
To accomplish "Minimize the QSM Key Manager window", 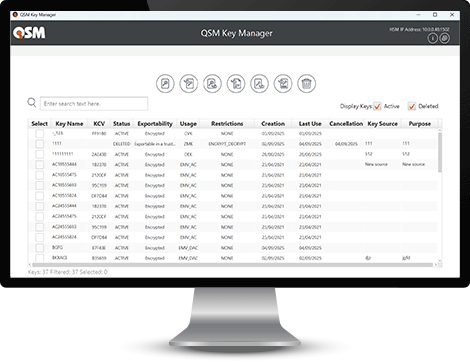I will coord(418,15).
